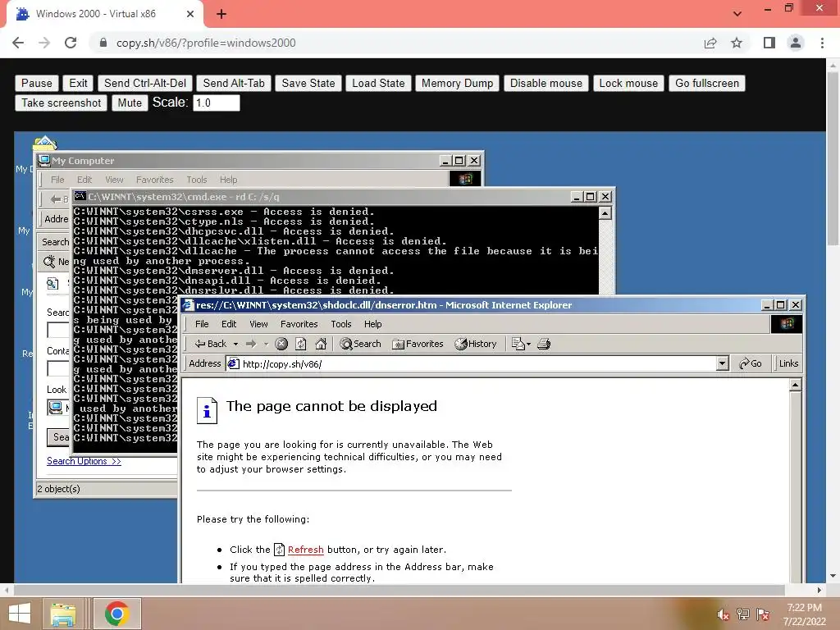Open Chrome three-dot menu
840x630 pixels.
[x=822, y=43]
